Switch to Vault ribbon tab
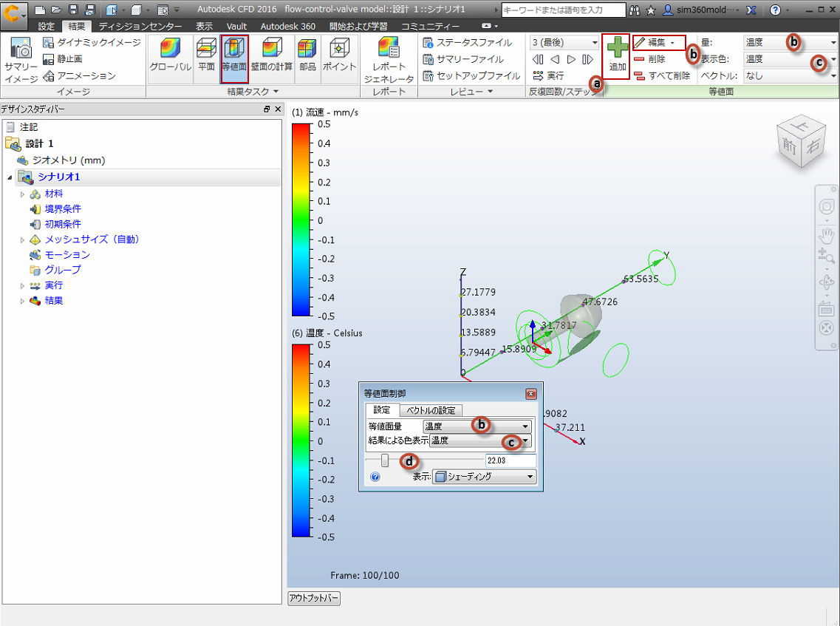The image size is (840, 626). [x=236, y=27]
